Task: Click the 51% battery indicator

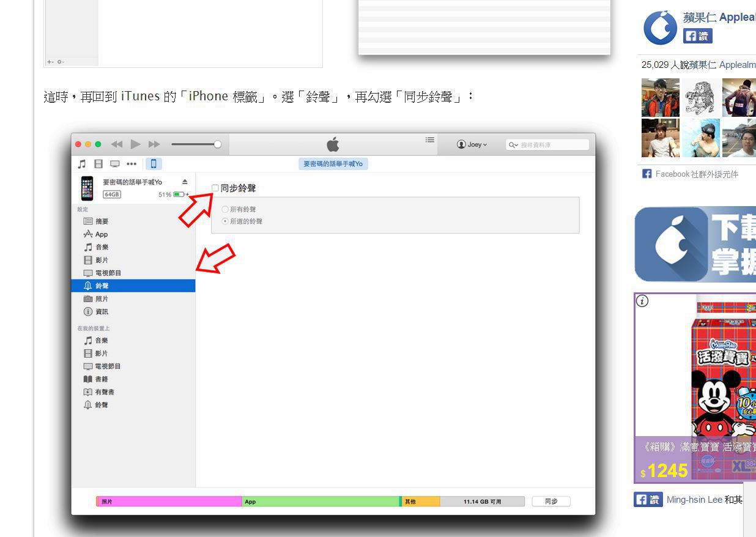Action: click(x=173, y=194)
